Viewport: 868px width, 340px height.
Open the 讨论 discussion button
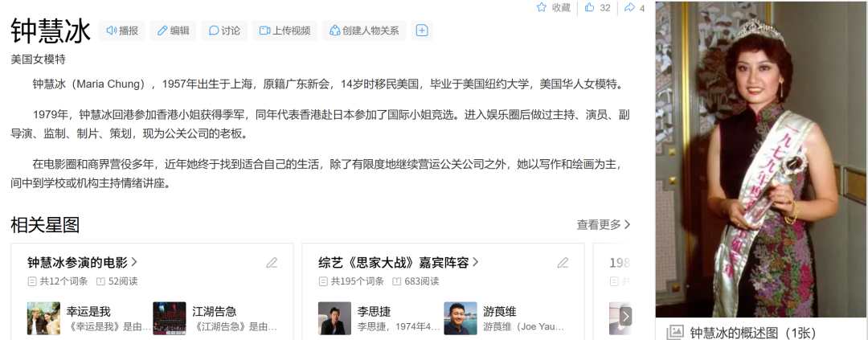click(224, 31)
